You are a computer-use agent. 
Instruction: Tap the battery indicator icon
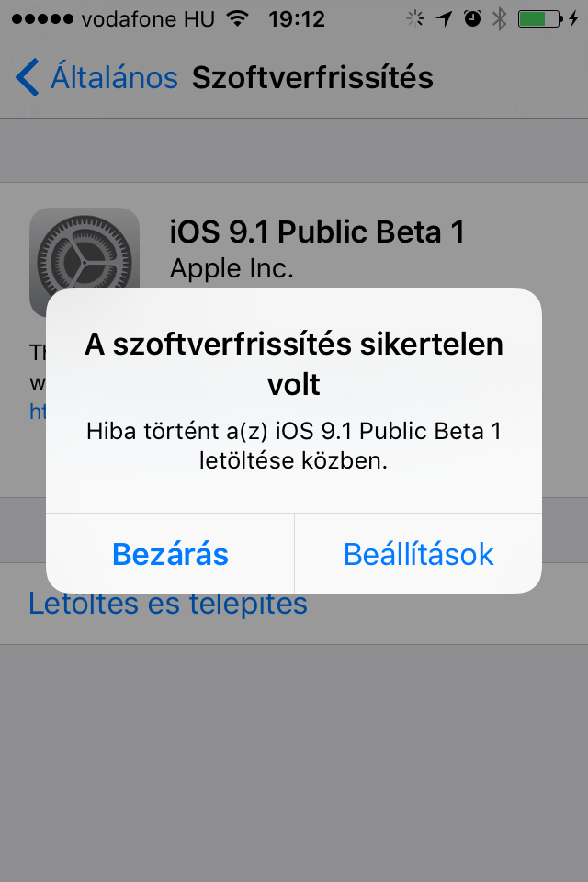(540, 19)
